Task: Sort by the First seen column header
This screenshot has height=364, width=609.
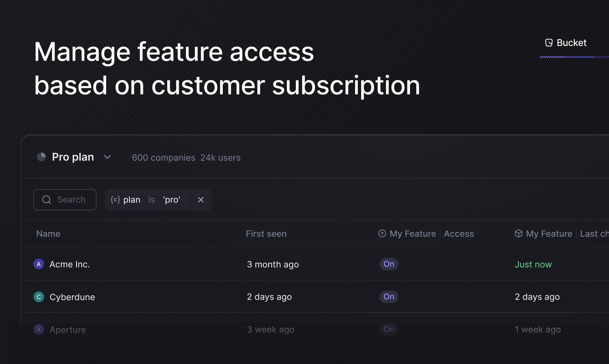Action: (x=266, y=234)
